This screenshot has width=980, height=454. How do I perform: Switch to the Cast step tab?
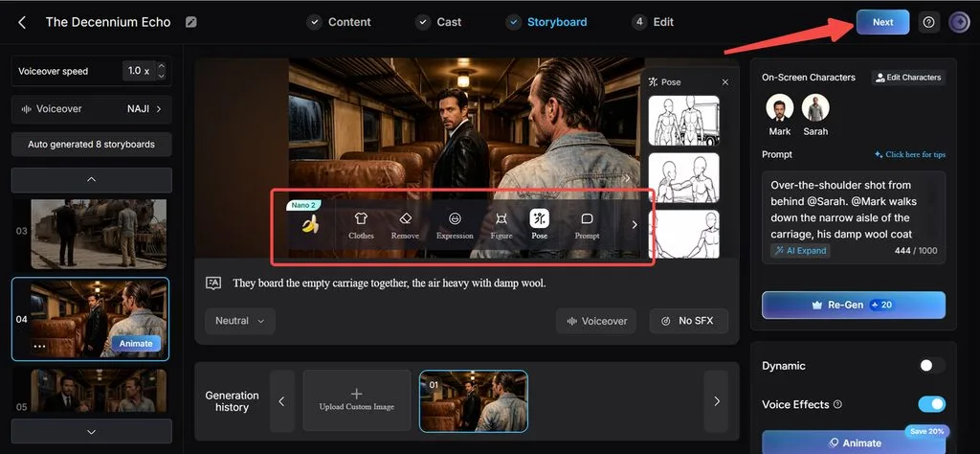coord(440,23)
